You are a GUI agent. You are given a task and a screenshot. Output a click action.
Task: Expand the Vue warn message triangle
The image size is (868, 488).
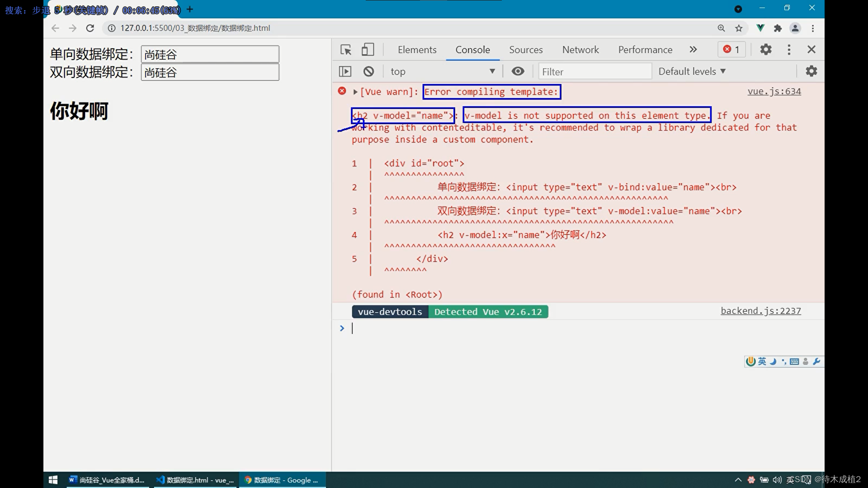point(355,92)
